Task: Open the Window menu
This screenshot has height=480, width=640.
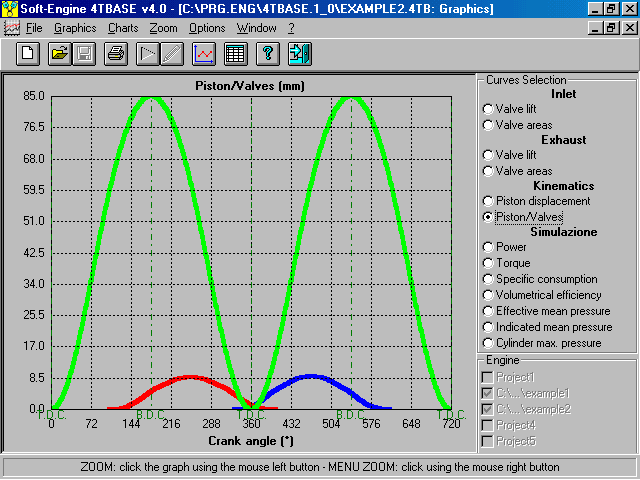Action: click(256, 28)
